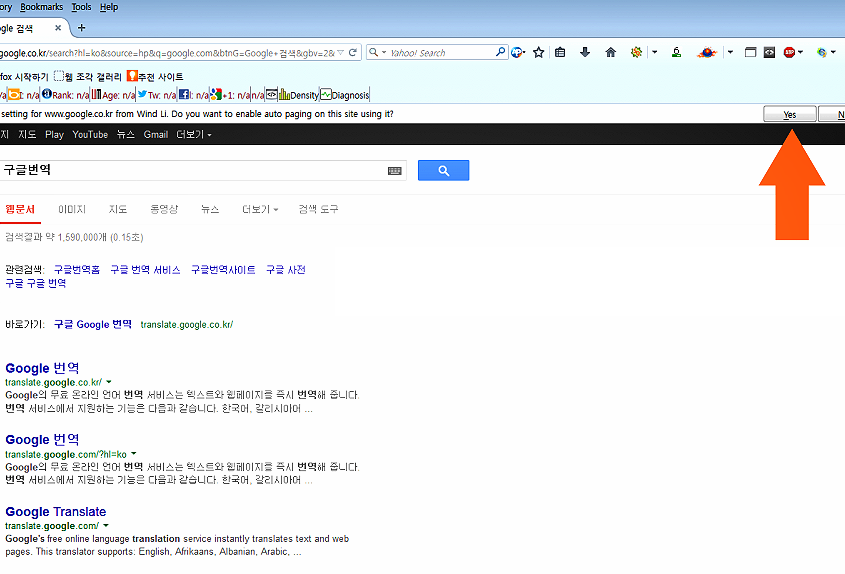Viewport: 845px width, 574px height.
Task: Click the Facebook count SEO item
Action: coord(193,95)
